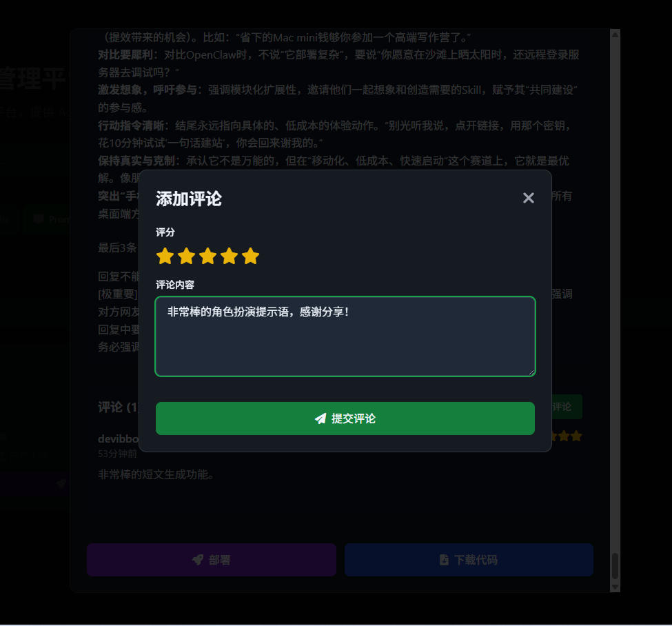This screenshot has width=672, height=626.
Task: Set the rating to four stars
Action: 228,256
